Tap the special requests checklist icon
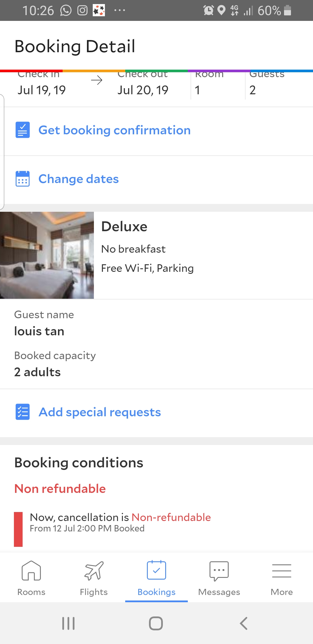 coord(23,412)
